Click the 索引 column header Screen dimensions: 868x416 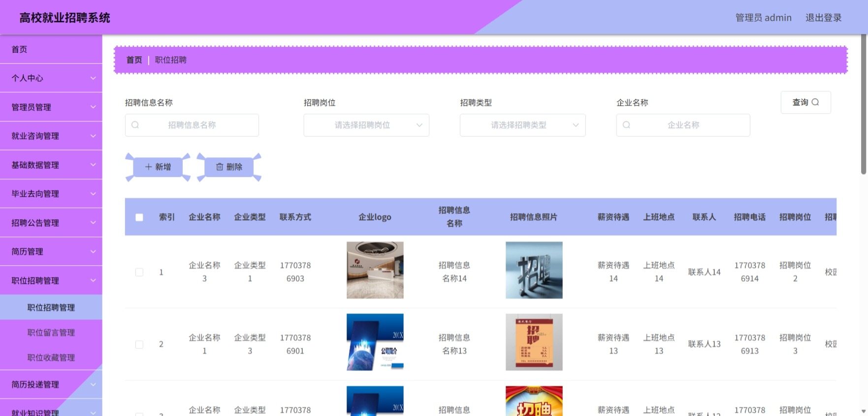167,217
